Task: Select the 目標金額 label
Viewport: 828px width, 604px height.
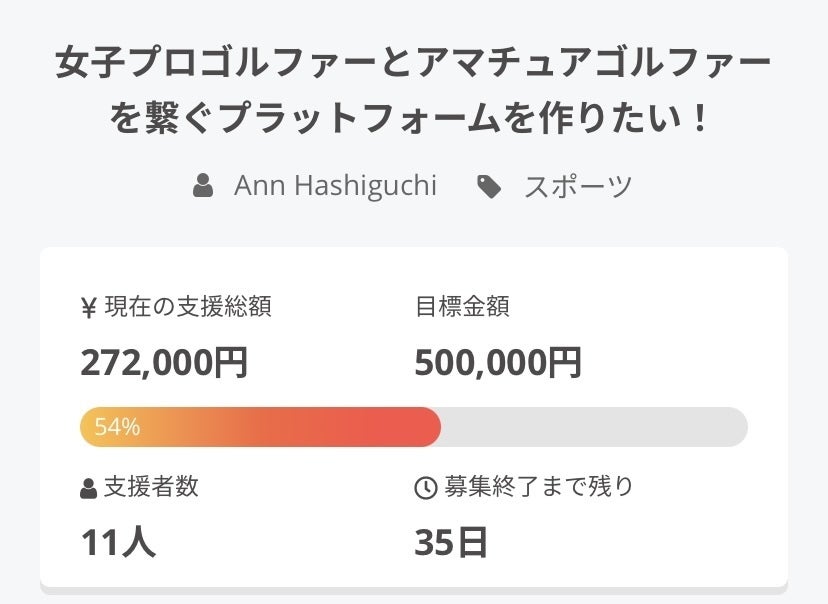Action: pyautogui.click(x=462, y=307)
